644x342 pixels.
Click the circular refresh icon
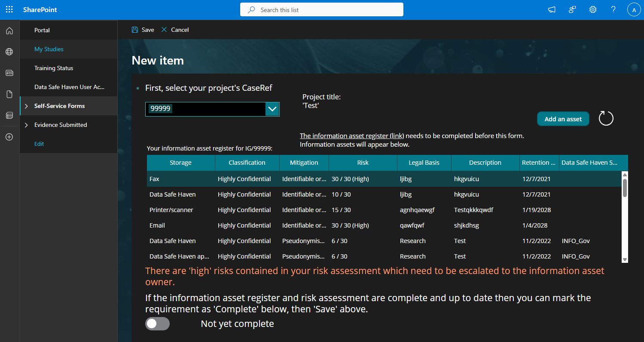[606, 118]
